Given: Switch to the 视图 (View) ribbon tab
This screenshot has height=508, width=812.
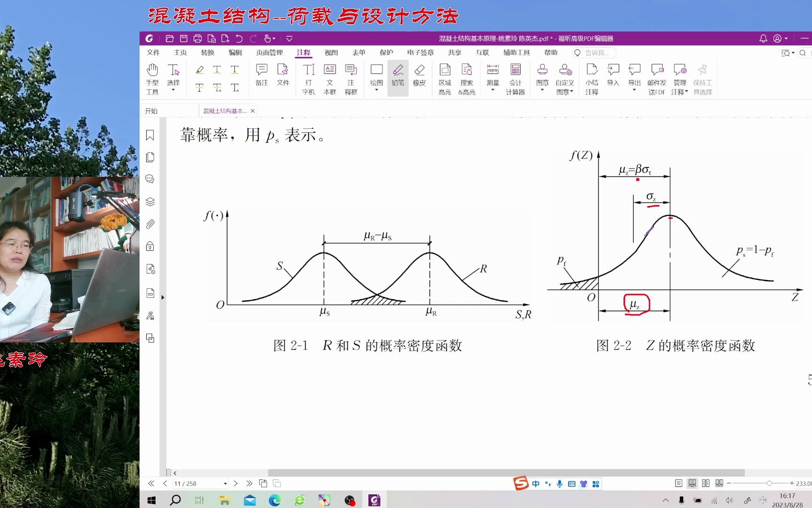Looking at the screenshot, I should coord(331,53).
